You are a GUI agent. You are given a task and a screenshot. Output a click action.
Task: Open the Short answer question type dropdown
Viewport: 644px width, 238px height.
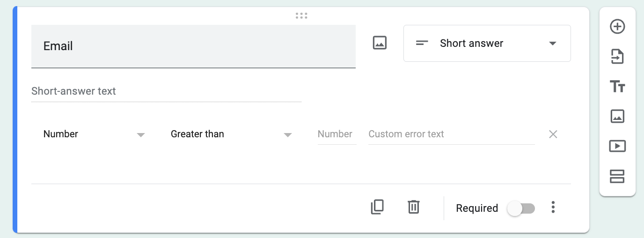(x=487, y=44)
